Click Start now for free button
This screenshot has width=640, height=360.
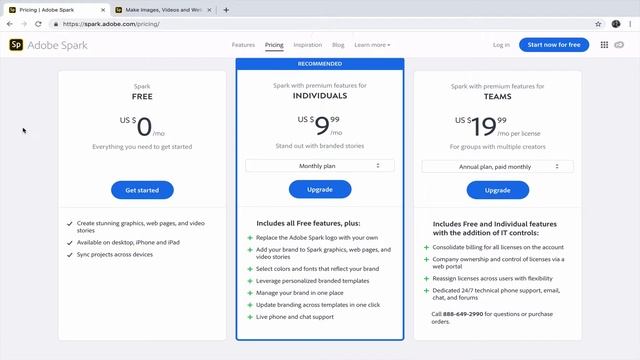click(554, 45)
